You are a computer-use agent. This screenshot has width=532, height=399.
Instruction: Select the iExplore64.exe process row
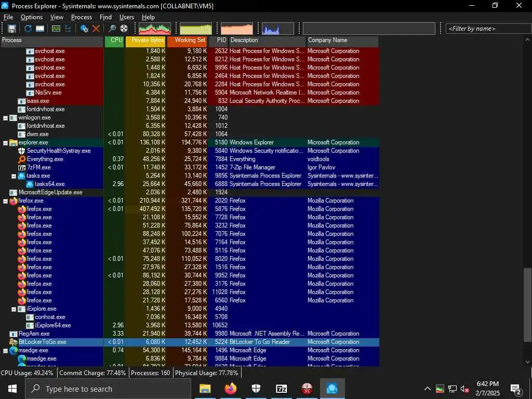(x=190, y=325)
